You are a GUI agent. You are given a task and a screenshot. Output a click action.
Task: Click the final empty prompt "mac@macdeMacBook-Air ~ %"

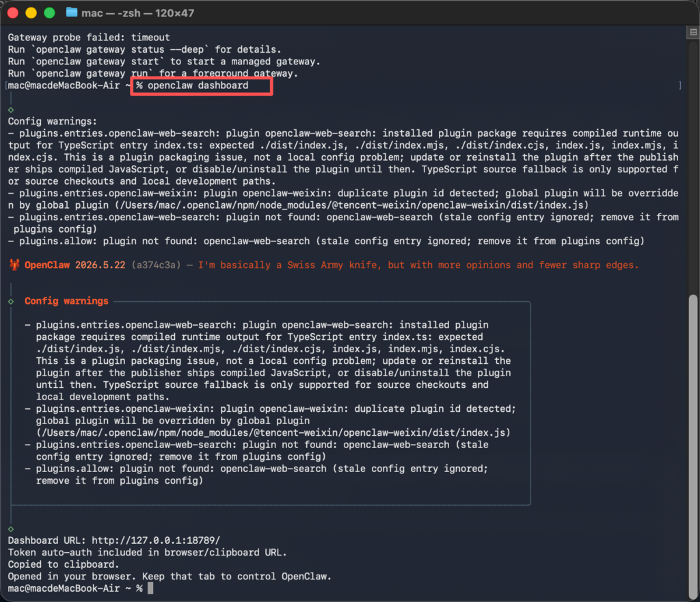coord(75,589)
